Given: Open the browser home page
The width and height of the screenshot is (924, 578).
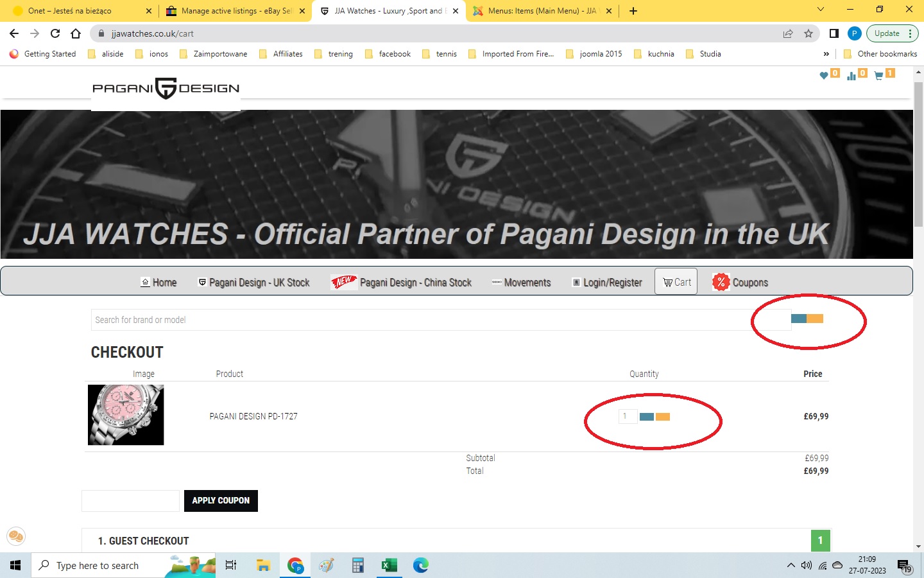Looking at the screenshot, I should click(76, 33).
